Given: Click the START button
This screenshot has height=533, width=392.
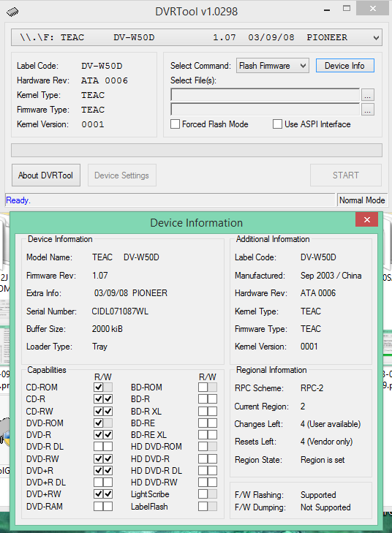Looking at the screenshot, I should [x=346, y=175].
